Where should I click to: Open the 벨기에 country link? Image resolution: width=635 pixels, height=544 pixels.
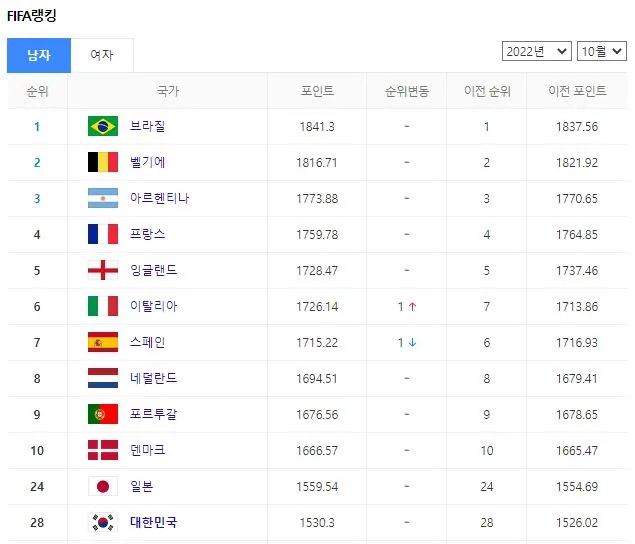point(147,162)
